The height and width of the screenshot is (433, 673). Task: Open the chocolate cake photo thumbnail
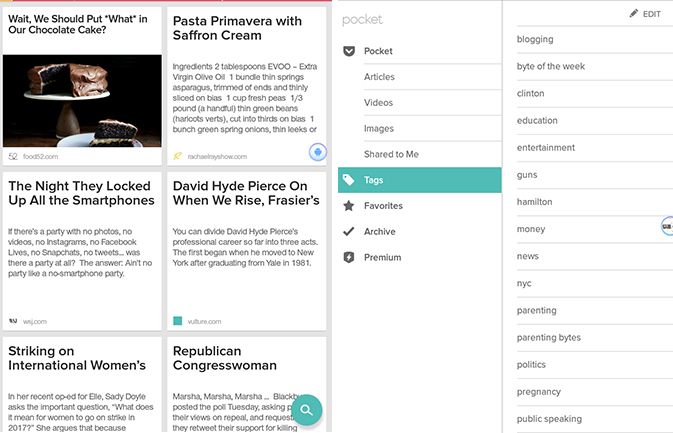83,100
